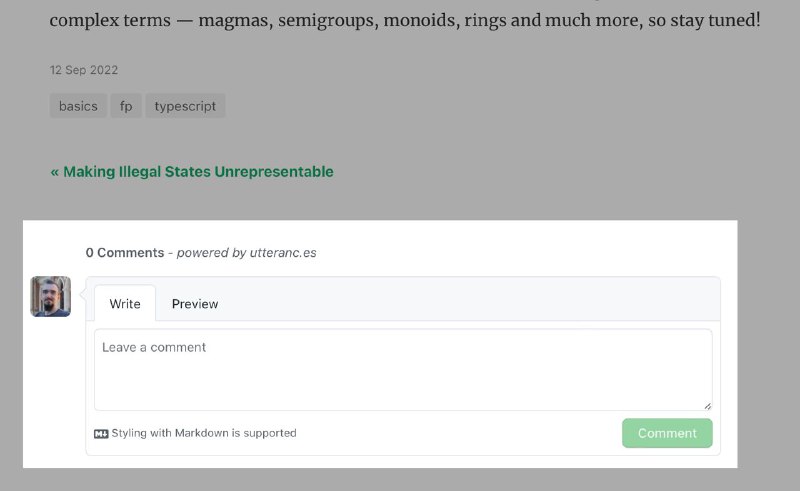Focus the Leave a comment text area
Screen dimensions: 800x491
(403, 370)
